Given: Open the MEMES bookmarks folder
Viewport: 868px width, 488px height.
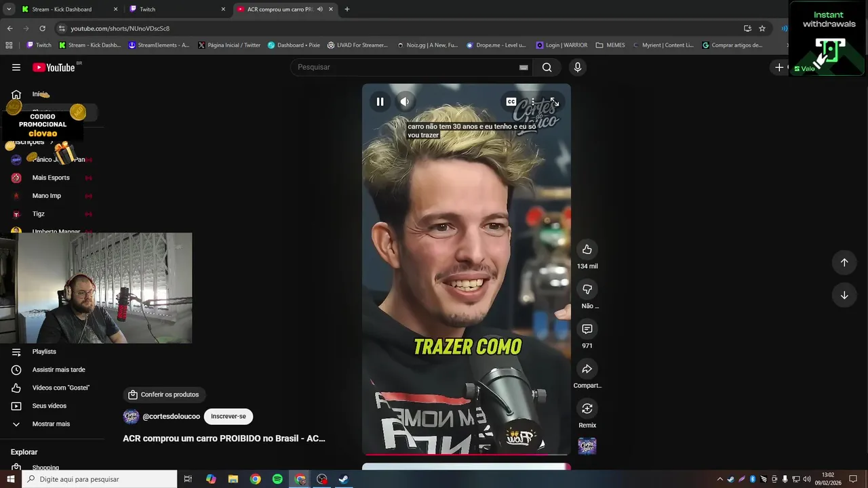Looking at the screenshot, I should (610, 45).
